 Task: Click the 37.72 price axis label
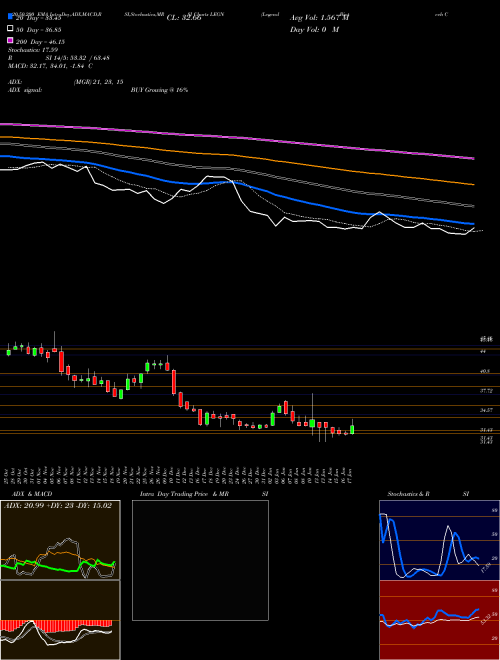click(x=486, y=391)
